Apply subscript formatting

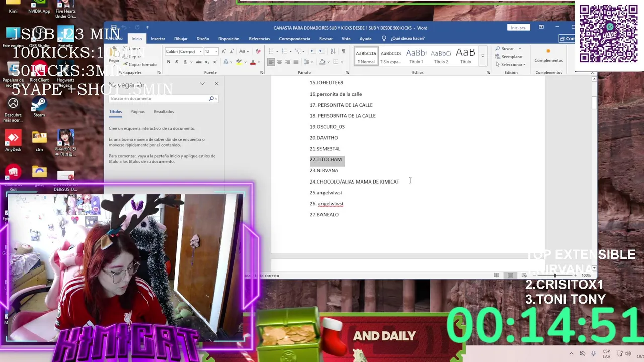(207, 62)
